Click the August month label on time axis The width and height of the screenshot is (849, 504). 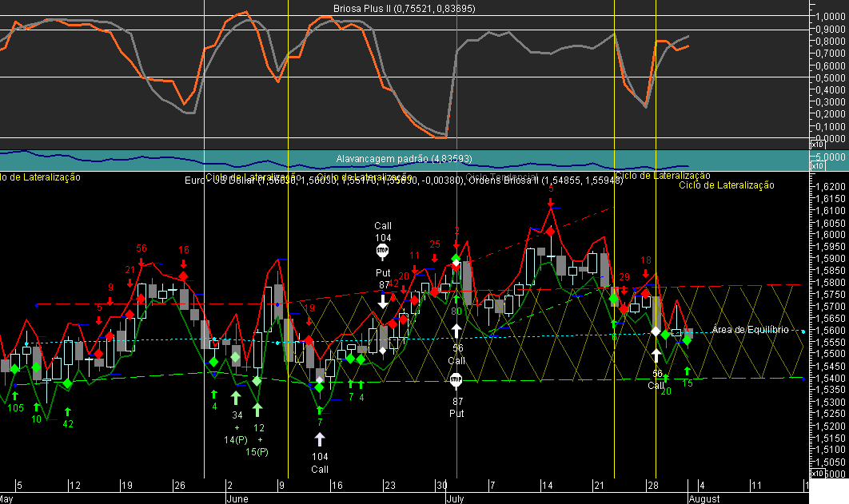click(x=704, y=498)
